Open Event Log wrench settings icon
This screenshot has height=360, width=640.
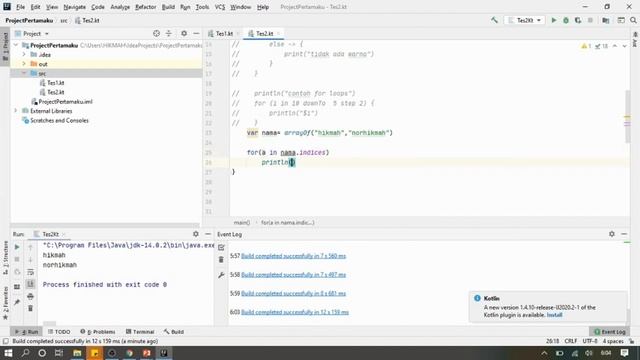pos(221,275)
